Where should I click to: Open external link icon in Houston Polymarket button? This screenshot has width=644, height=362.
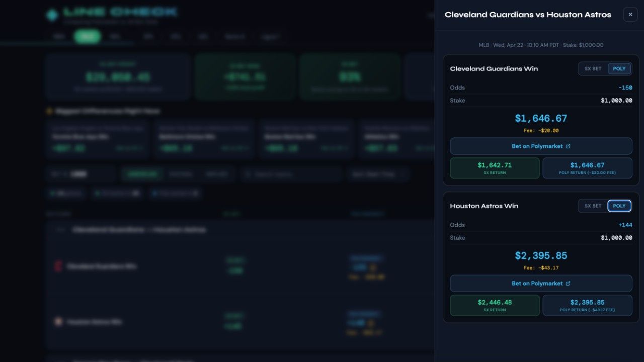(x=568, y=284)
